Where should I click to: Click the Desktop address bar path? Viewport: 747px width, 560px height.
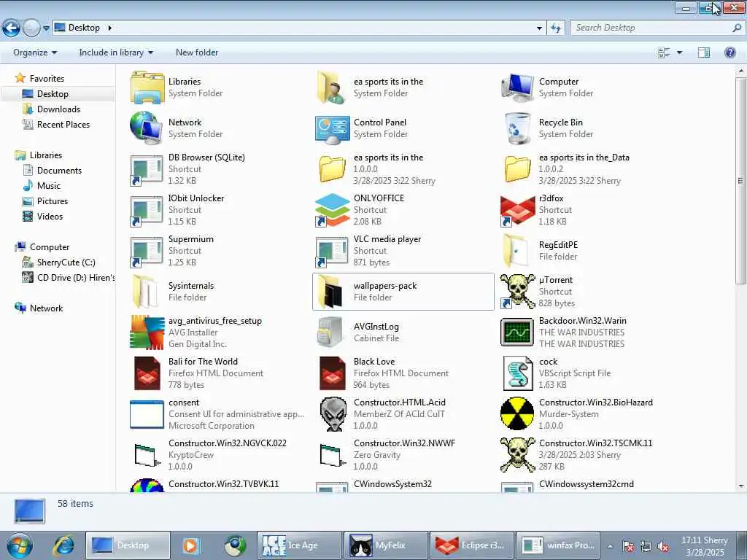click(84, 28)
